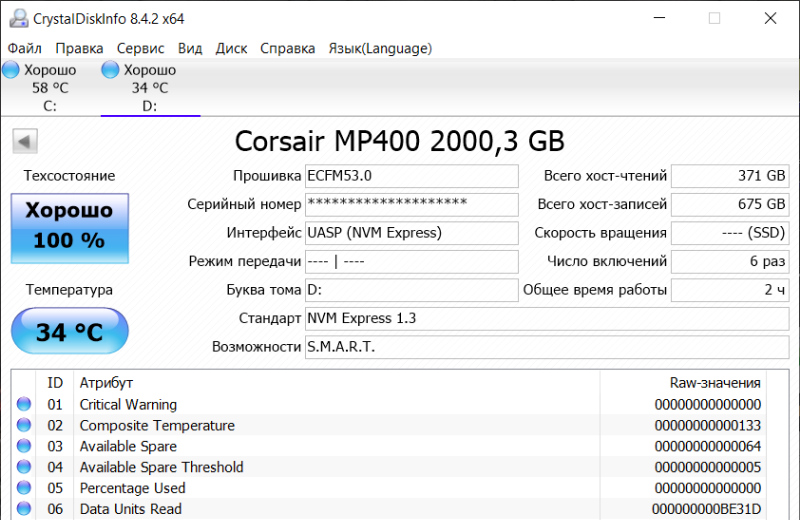Click the Прошивка field ECFM53.0

(x=412, y=176)
